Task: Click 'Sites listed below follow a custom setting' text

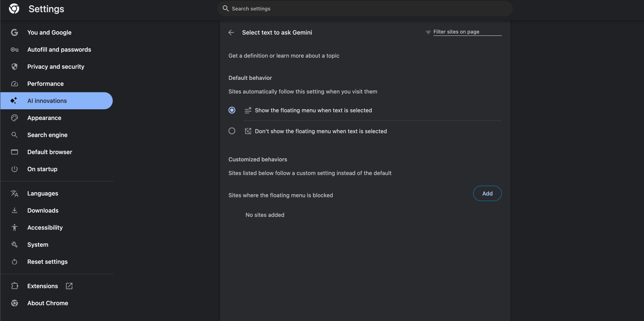Action: click(310, 173)
